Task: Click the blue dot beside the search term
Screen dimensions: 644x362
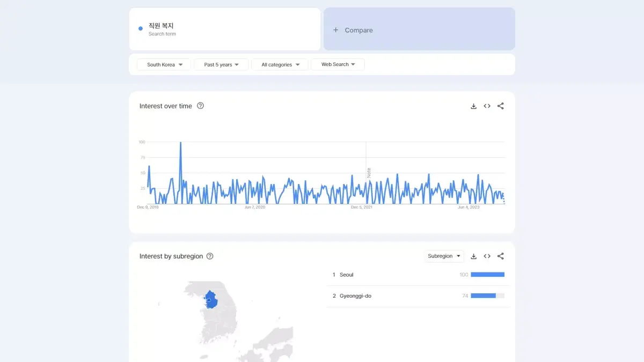Action: point(141,28)
